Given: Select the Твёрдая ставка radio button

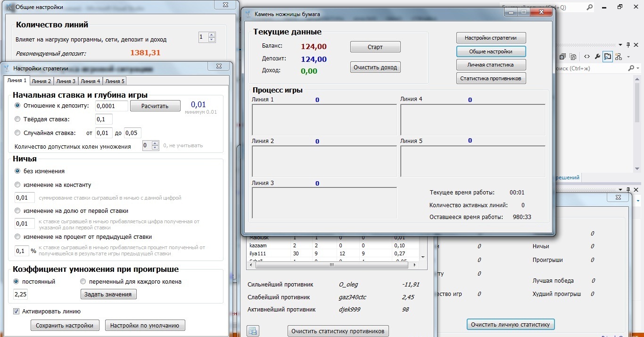Looking at the screenshot, I should click(18, 119).
